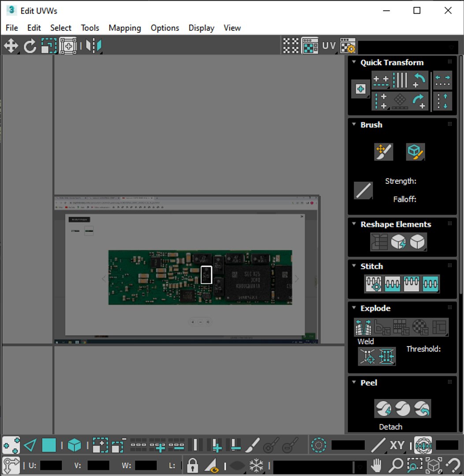Collapse the Quick Transform rollout
The height and width of the screenshot is (476, 464).
(354, 62)
